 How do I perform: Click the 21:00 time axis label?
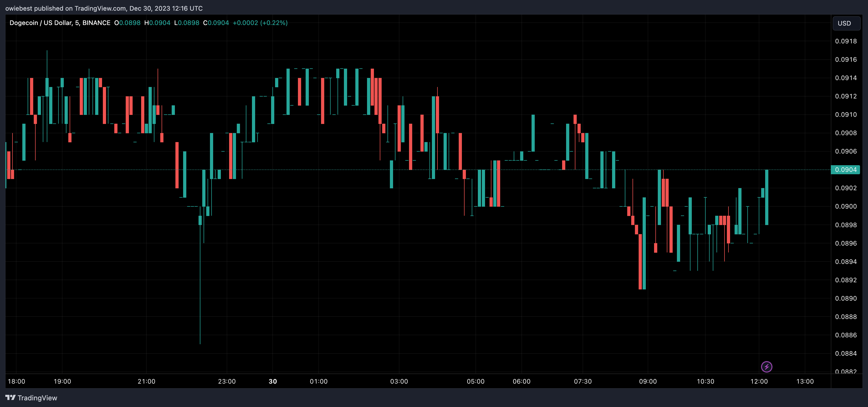(146, 381)
